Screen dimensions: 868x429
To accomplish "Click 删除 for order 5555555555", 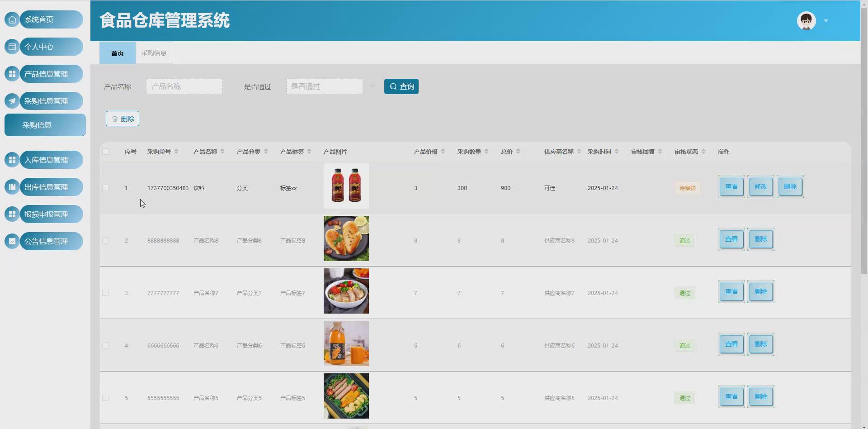I will click(761, 396).
